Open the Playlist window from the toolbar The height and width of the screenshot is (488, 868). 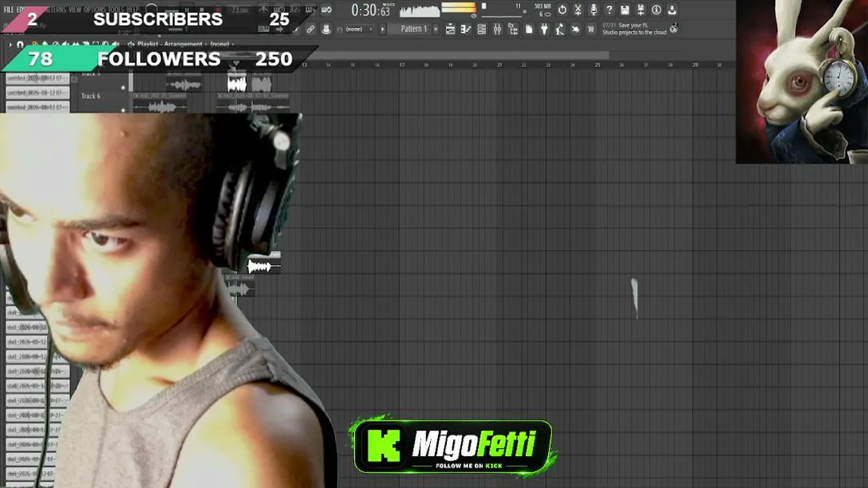[x=450, y=29]
